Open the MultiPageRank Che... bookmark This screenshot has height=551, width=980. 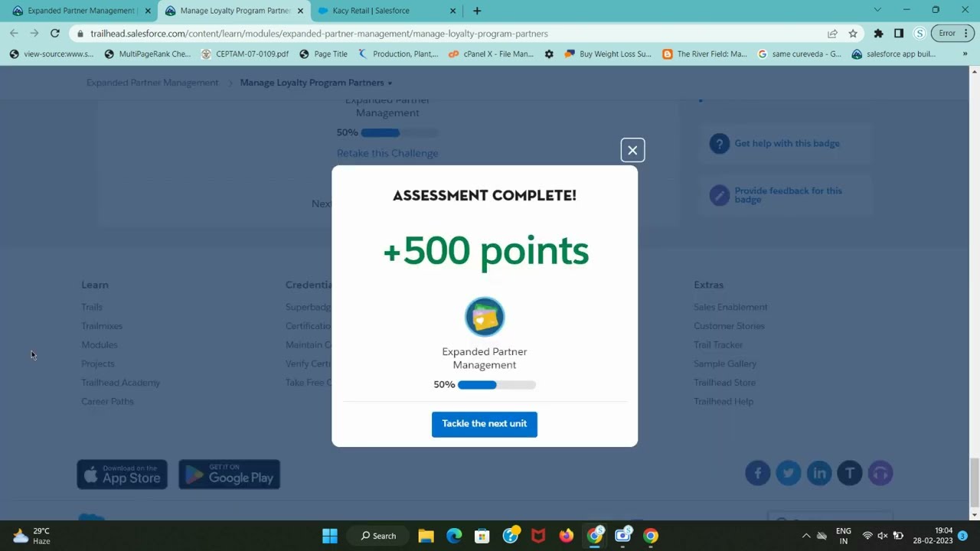147,54
